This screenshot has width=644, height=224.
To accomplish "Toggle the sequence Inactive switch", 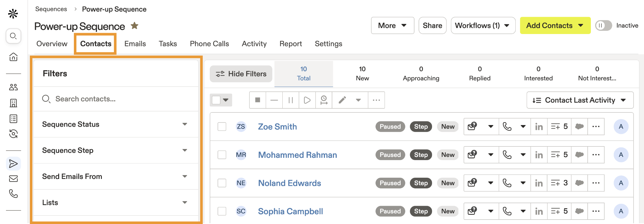I will pos(603,26).
